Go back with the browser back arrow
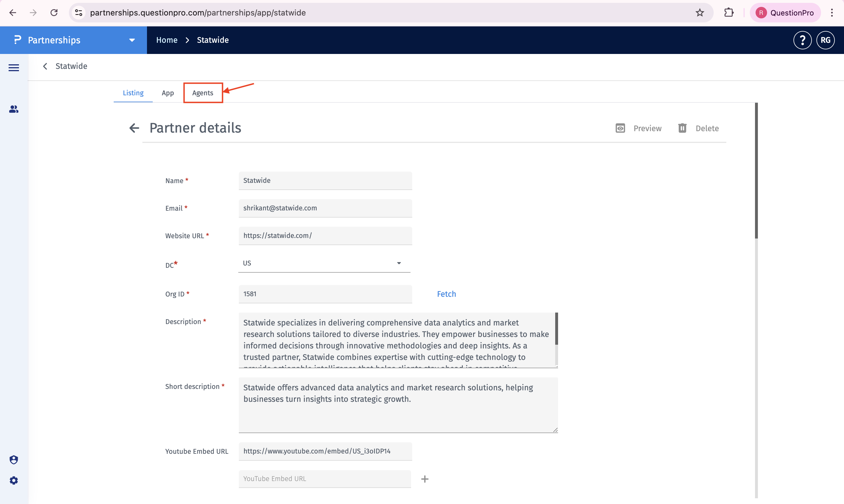Image resolution: width=844 pixels, height=504 pixels. pos(13,13)
